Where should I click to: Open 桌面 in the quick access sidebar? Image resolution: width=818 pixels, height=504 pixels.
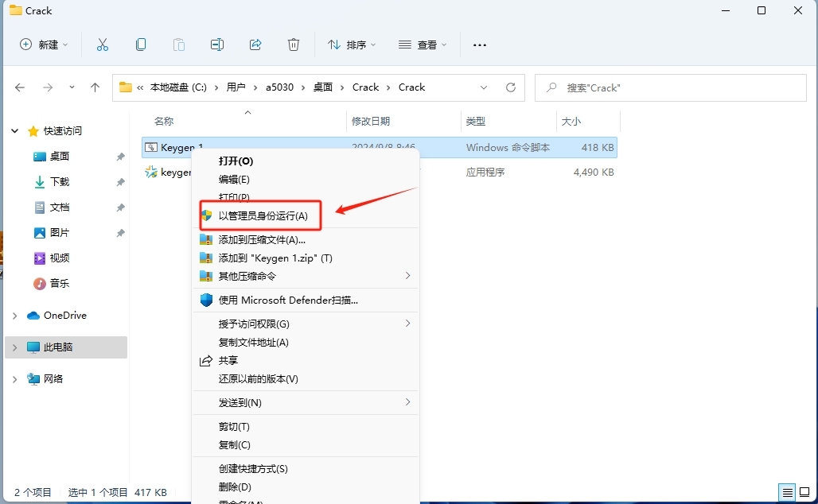pos(60,157)
